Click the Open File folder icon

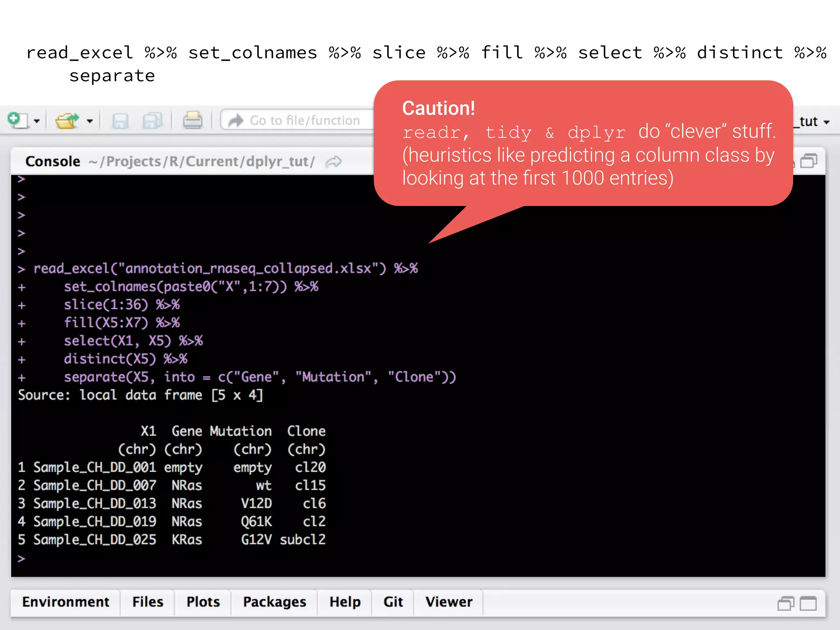[x=67, y=121]
